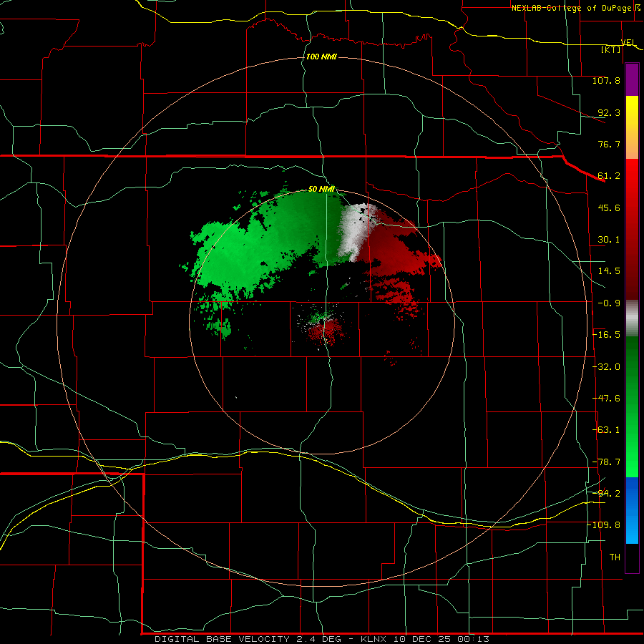Viewport: 644px width, 644px height.
Task: Click the VEL label above the color scale
Action: coord(628,42)
